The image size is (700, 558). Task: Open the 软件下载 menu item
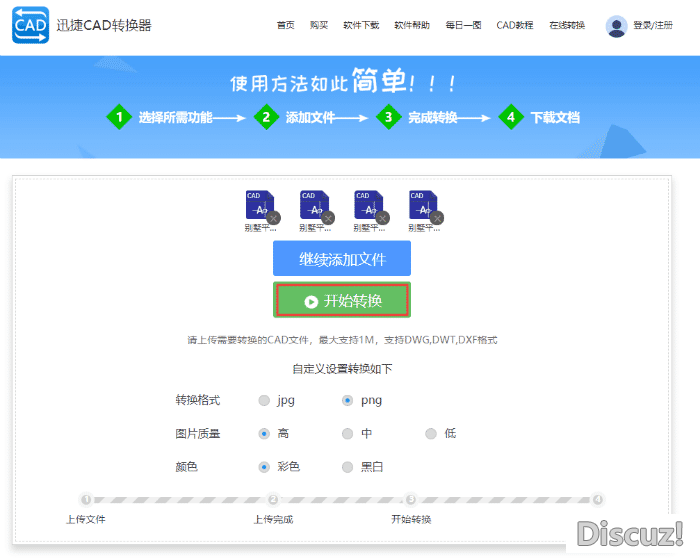click(x=361, y=26)
